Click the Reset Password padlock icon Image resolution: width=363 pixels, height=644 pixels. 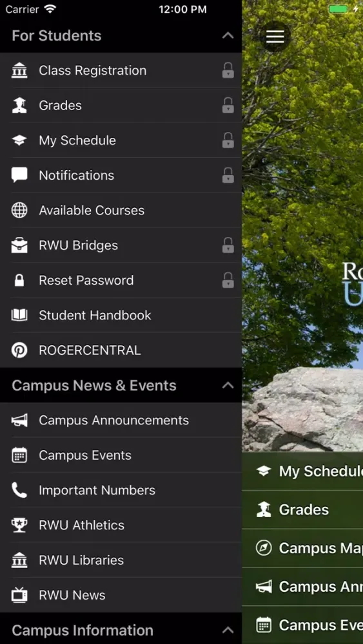pyautogui.click(x=19, y=280)
